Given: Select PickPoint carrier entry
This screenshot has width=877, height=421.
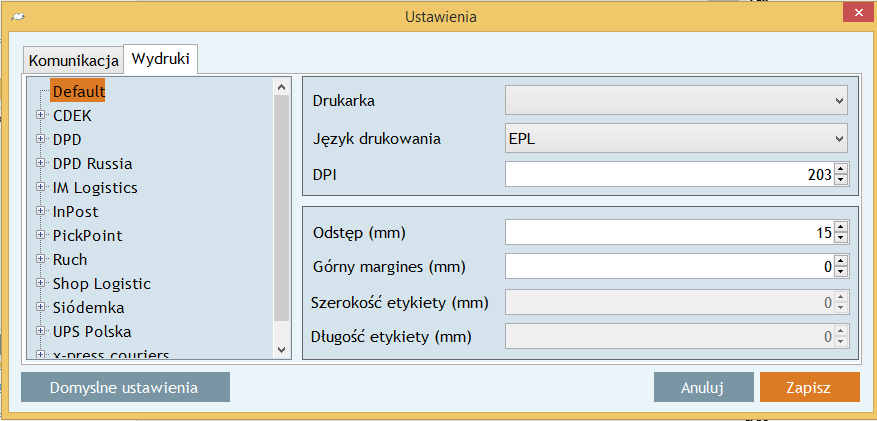Looking at the screenshot, I should click(88, 236).
